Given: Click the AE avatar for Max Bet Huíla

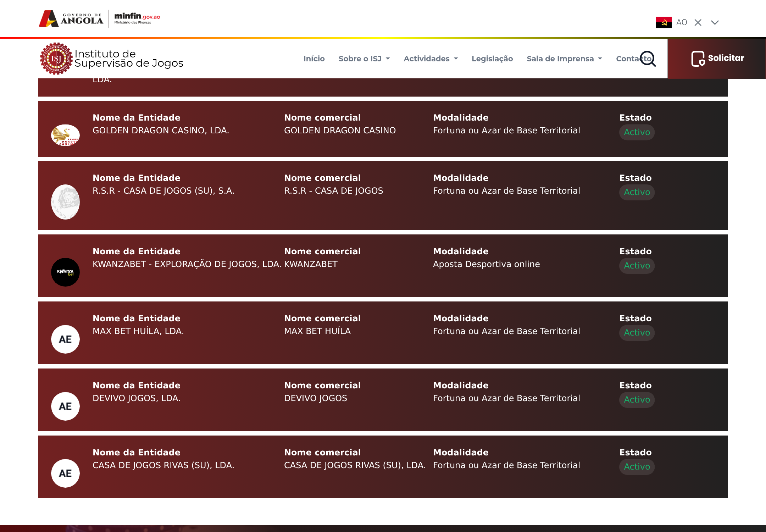Looking at the screenshot, I should pyautogui.click(x=65, y=339).
